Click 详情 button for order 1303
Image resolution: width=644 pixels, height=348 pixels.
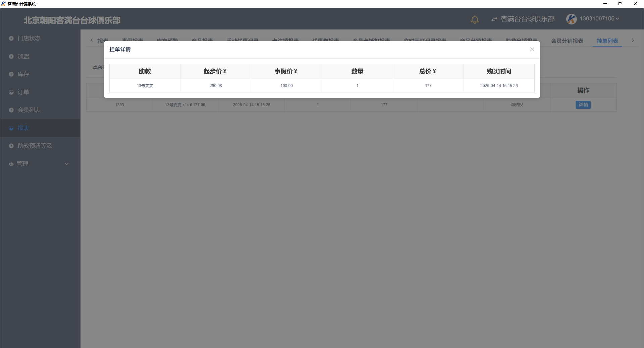click(583, 105)
